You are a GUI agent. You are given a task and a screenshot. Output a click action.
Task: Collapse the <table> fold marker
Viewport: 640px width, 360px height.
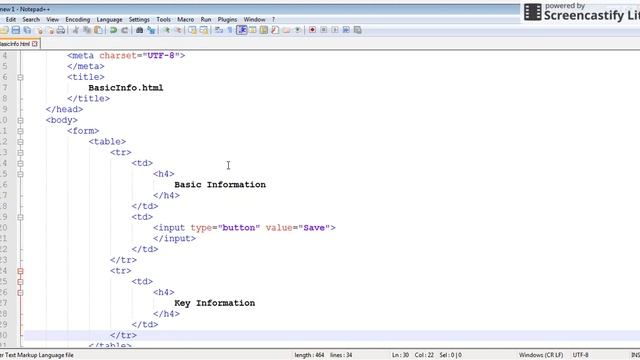20,142
